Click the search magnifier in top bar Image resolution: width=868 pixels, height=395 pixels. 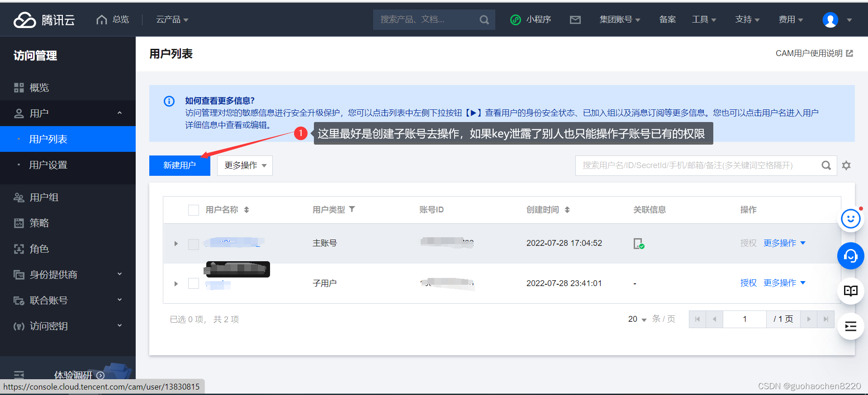[x=484, y=20]
